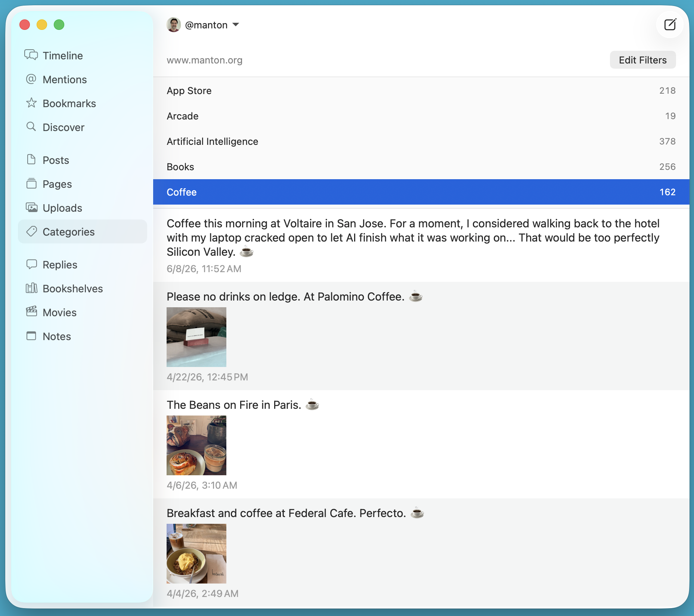Click the Posts document icon
This screenshot has height=616, width=694.
[31, 160]
